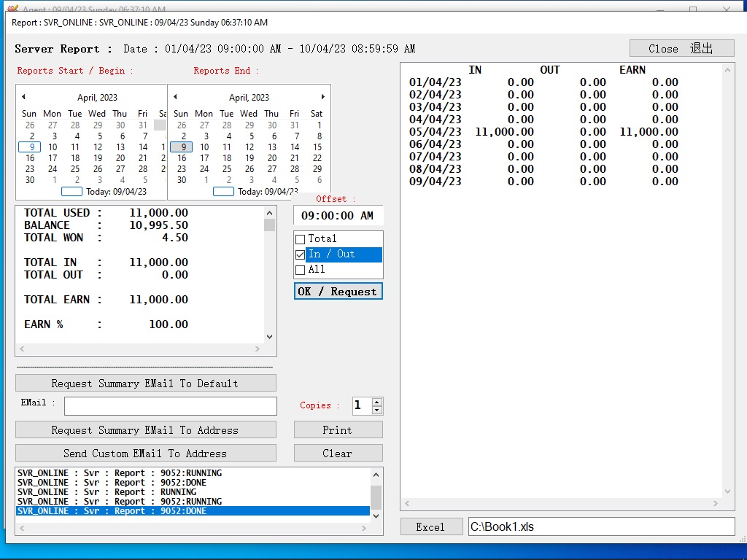
Task: Go to previous month in Reports Start calendar
Action: 23,97
